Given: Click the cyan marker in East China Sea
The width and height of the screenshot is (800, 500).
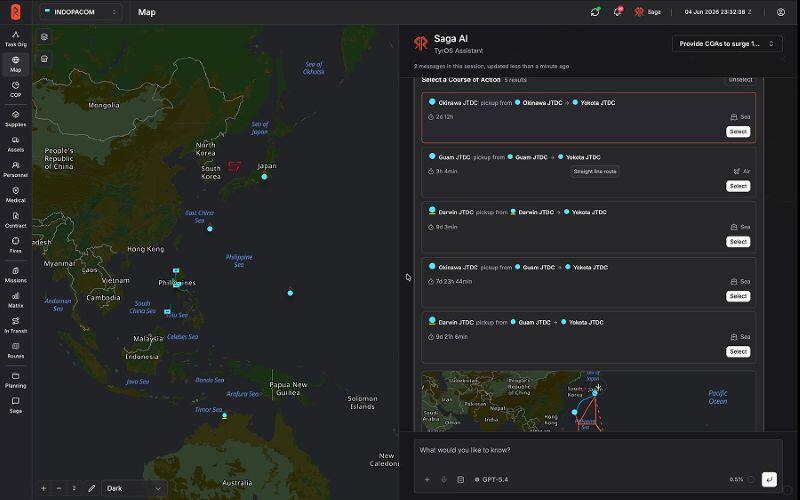Looking at the screenshot, I should click(210, 229).
